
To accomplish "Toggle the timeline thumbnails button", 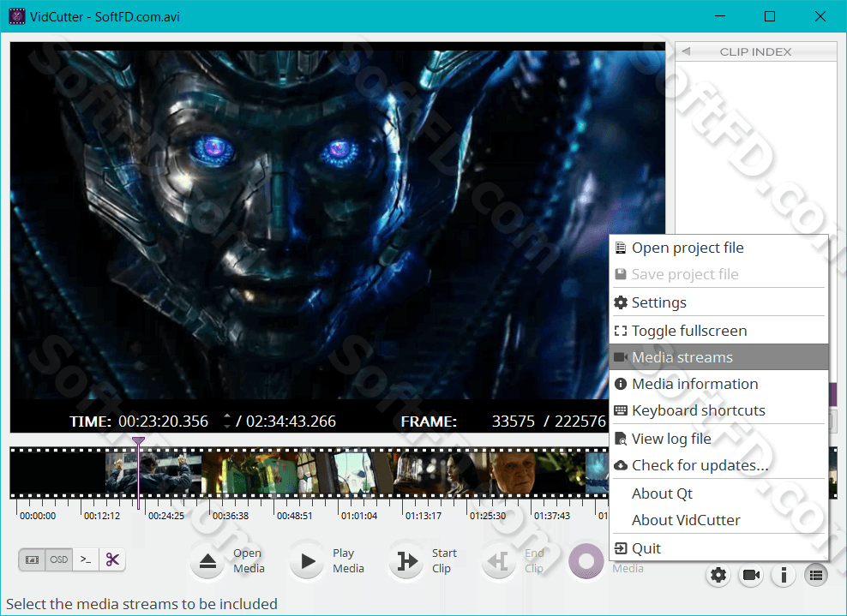I will click(32, 559).
